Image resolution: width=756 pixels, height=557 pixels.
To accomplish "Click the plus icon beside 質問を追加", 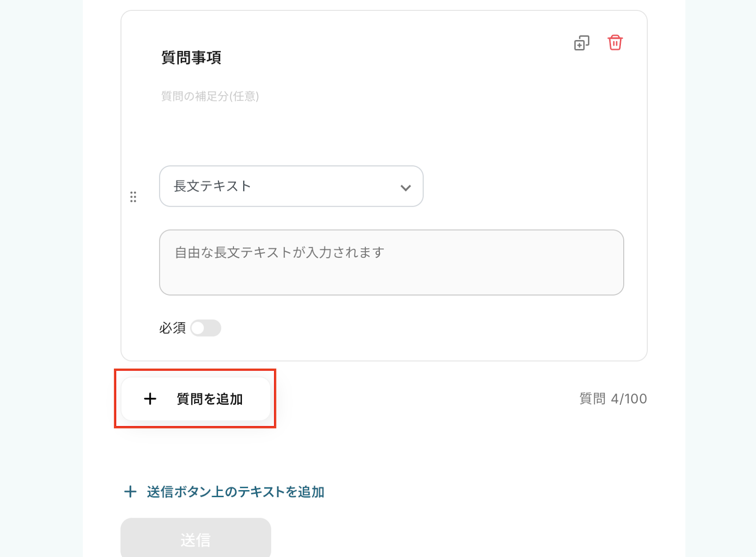I will coord(150,399).
